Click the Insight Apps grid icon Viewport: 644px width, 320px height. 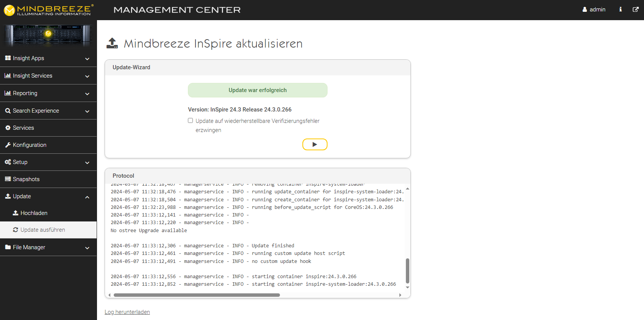(8, 58)
